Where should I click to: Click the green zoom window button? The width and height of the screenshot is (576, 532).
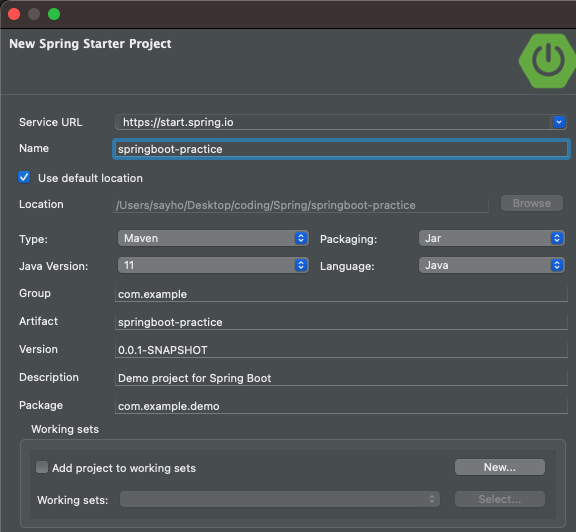tap(54, 14)
